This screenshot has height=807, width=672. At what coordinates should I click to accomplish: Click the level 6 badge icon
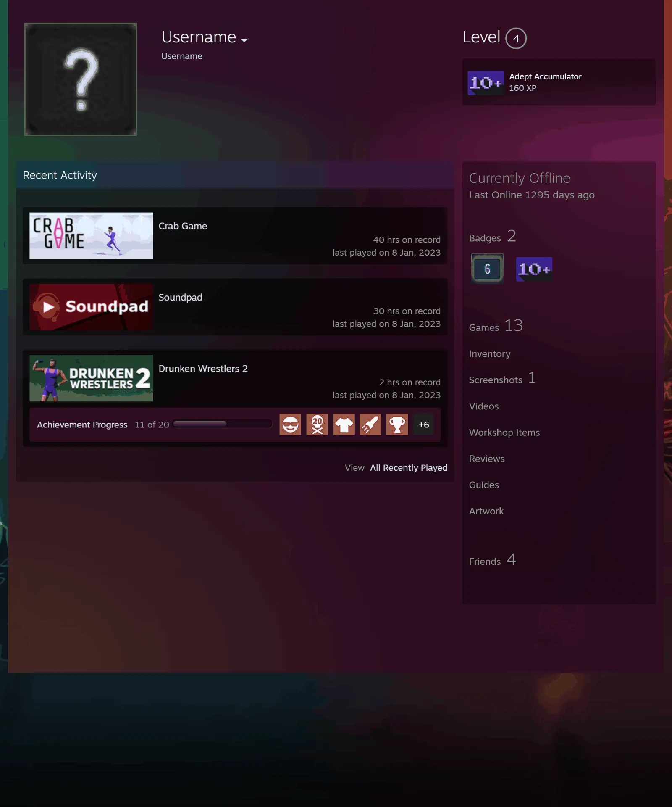(x=487, y=269)
